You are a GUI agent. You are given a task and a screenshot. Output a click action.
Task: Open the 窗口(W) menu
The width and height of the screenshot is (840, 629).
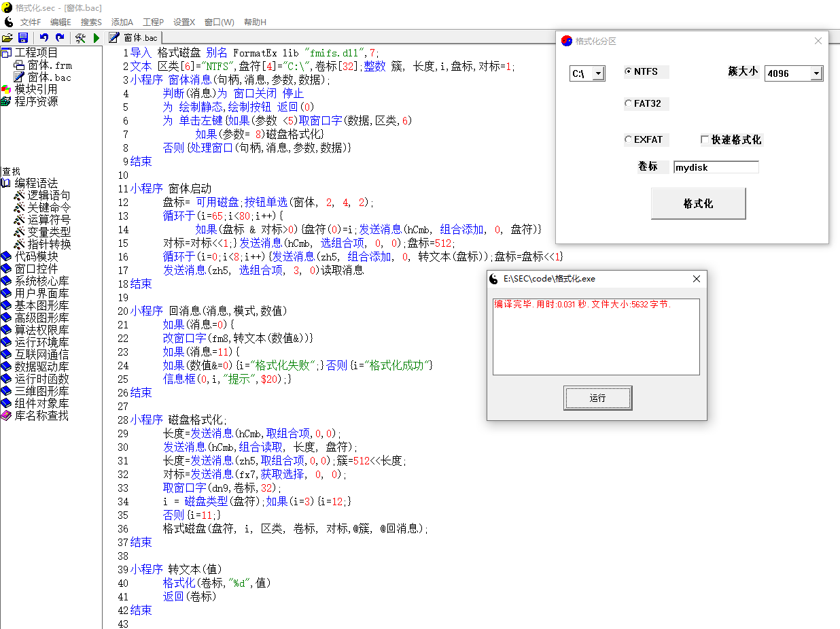point(219,22)
